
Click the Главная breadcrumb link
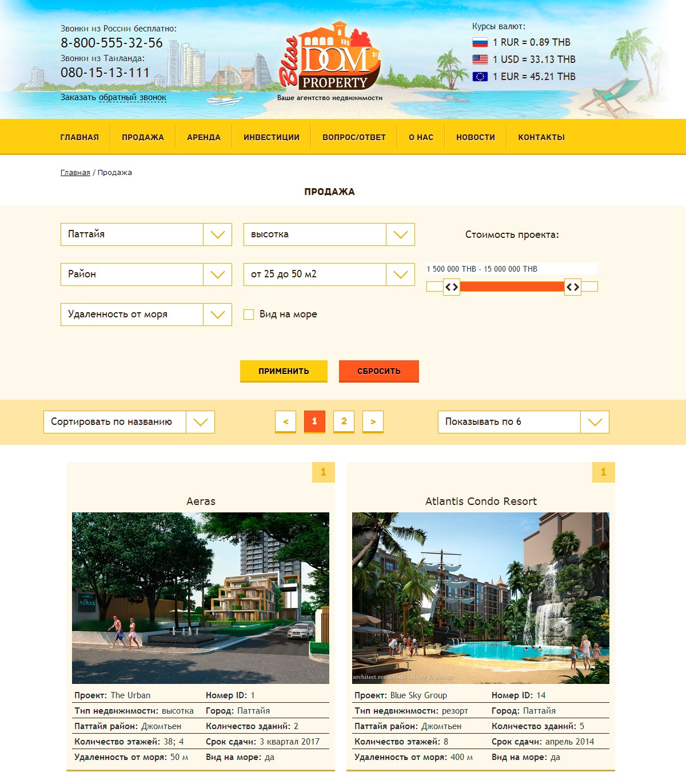pos(75,173)
